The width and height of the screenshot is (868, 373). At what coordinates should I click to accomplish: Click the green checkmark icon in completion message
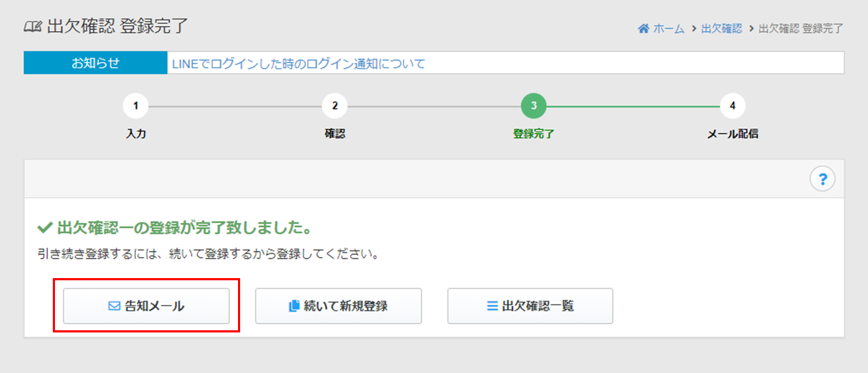(43, 229)
